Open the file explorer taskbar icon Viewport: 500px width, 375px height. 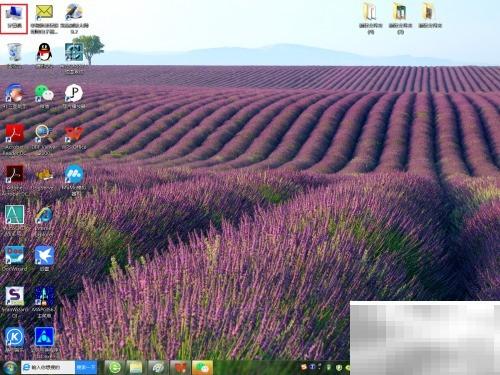pyautogui.click(x=136, y=368)
